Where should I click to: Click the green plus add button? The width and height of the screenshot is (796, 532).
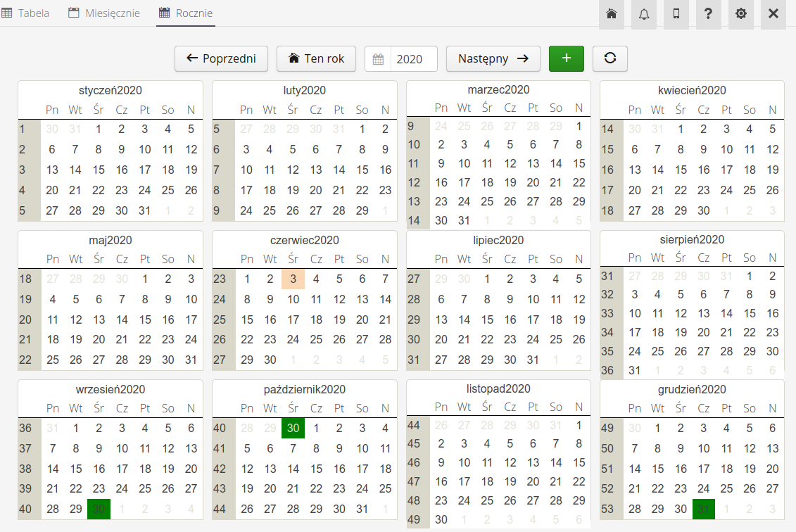(567, 58)
